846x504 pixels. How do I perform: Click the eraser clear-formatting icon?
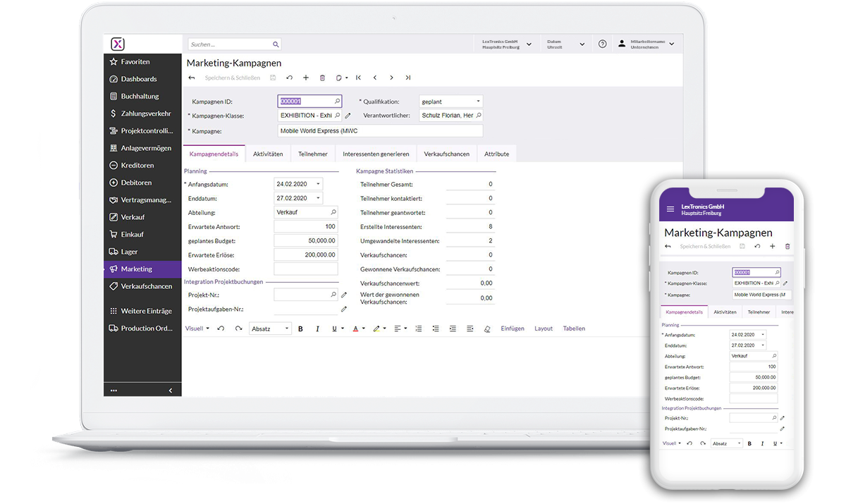(487, 328)
